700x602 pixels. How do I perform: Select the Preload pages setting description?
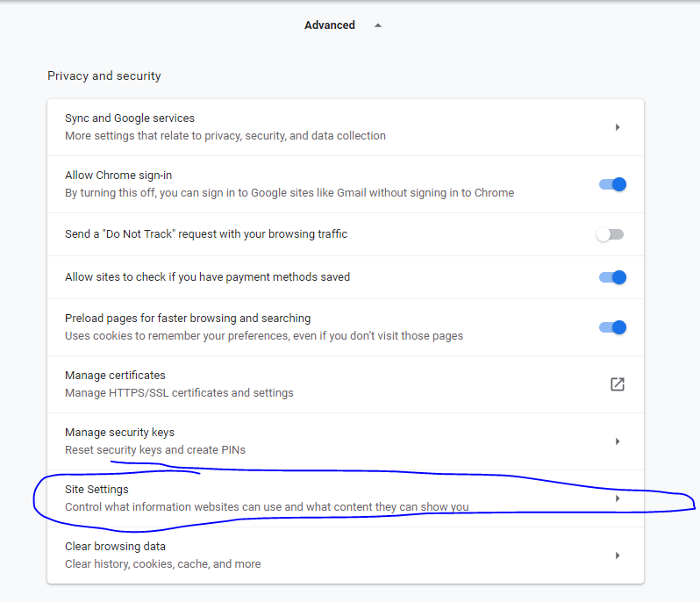click(263, 336)
